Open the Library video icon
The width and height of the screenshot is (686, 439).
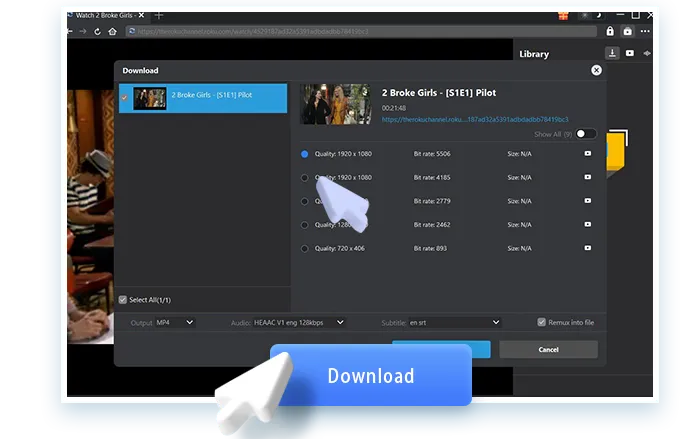click(x=630, y=53)
